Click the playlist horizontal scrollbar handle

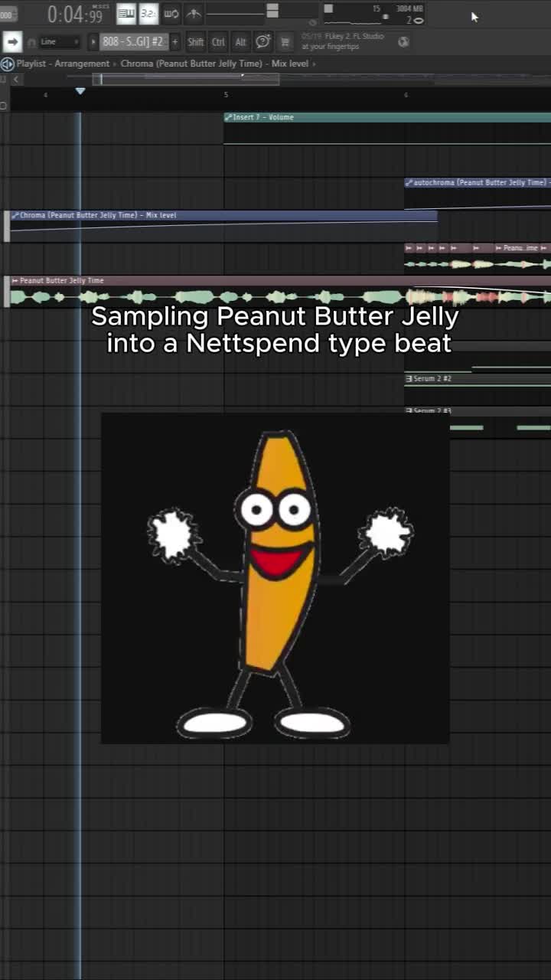pos(186,79)
